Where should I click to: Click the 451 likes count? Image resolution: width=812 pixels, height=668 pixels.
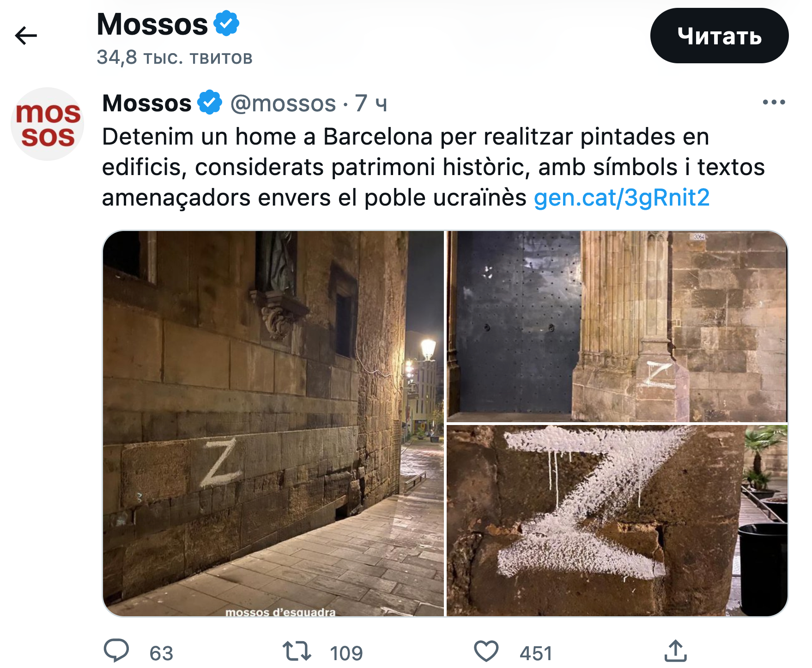536,653
